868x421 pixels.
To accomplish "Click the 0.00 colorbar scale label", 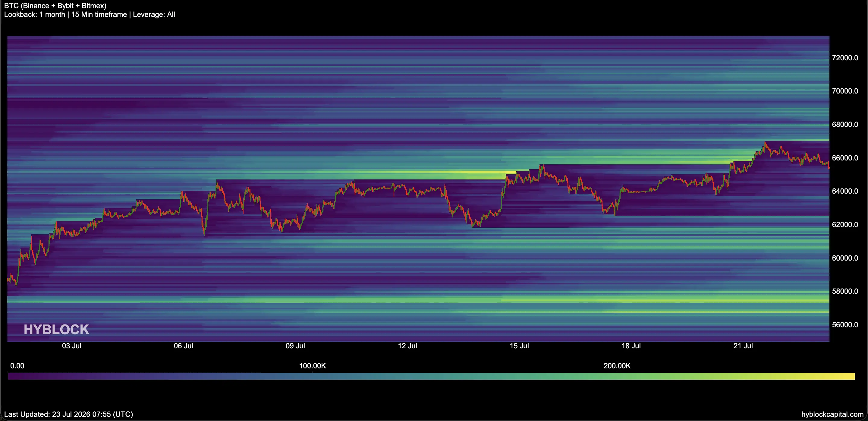I will pos(17,366).
